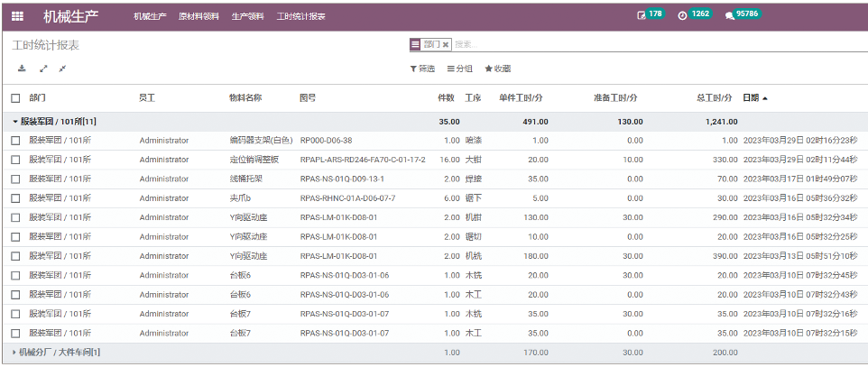Toggle the select-all checkbox in header
Image resolution: width=868 pixels, height=367 pixels.
[x=15, y=97]
